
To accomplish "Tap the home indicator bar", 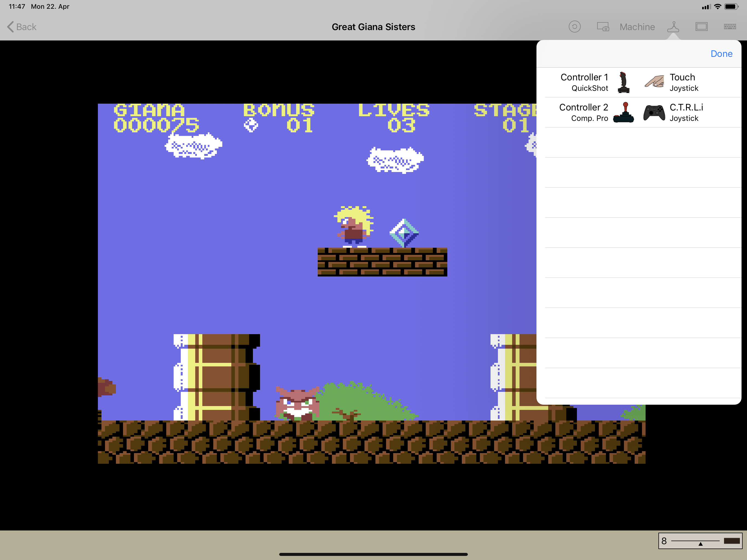I will click(x=373, y=554).
